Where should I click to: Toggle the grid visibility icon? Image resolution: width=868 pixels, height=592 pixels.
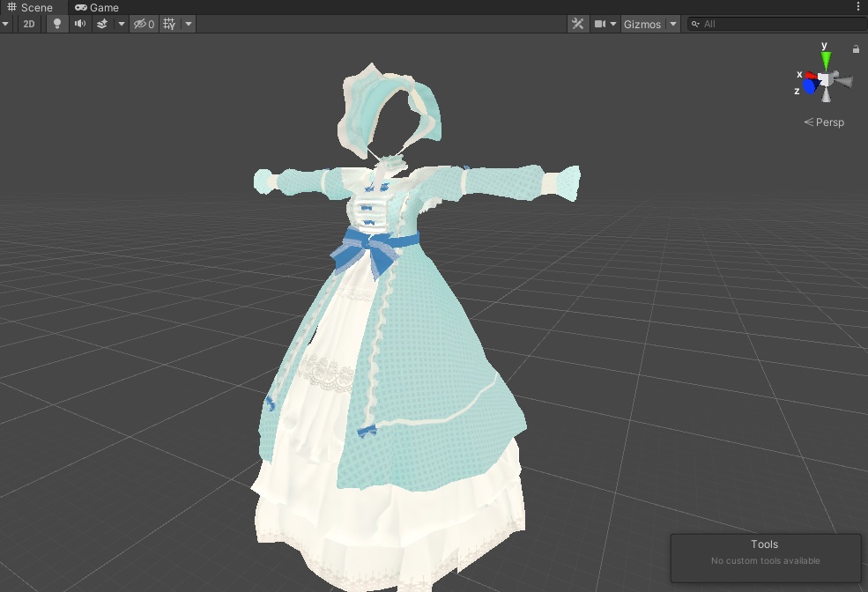170,24
